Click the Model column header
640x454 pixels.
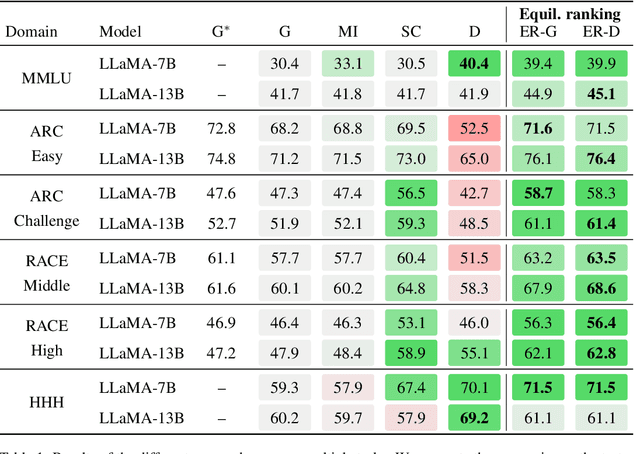click(x=120, y=31)
